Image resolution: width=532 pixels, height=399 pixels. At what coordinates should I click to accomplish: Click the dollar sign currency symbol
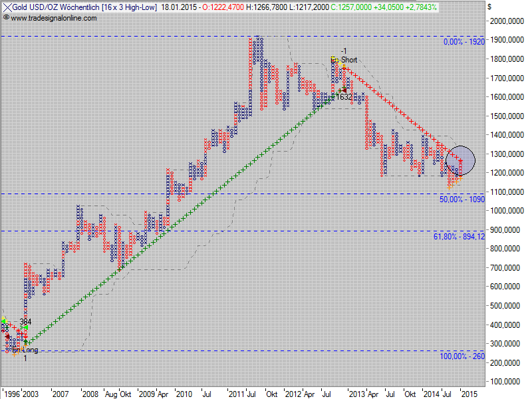coord(489,7)
